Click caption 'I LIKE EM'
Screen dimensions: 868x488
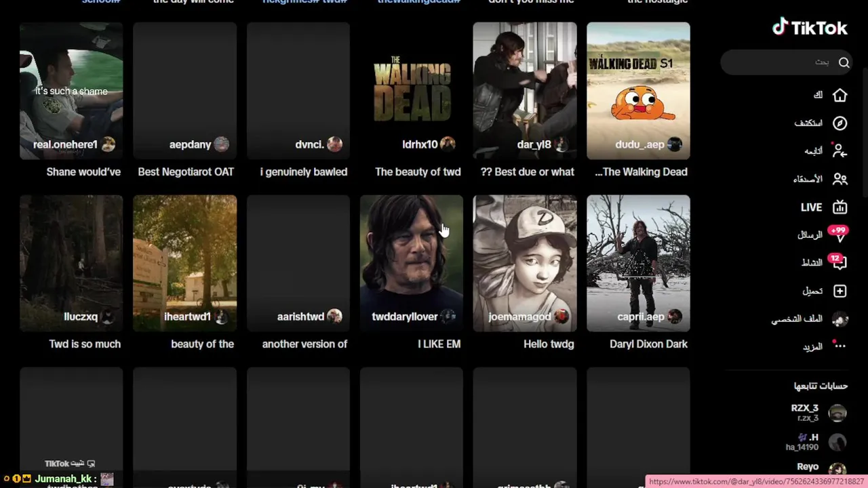[x=439, y=344]
